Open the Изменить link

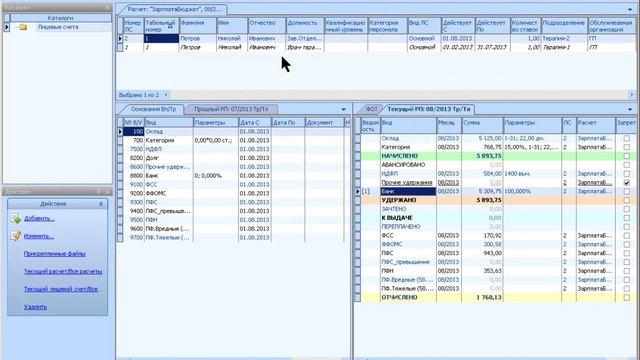click(39, 236)
